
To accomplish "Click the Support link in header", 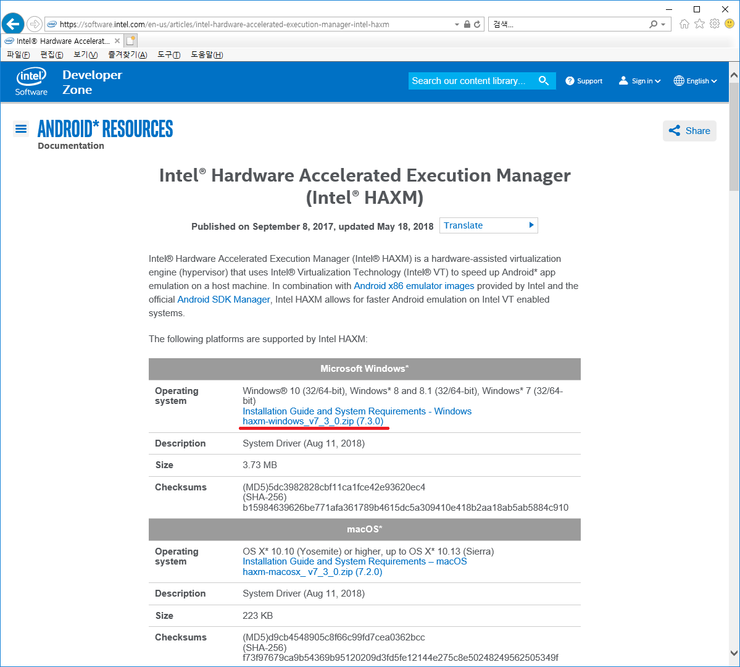I will pyautogui.click(x=584, y=81).
